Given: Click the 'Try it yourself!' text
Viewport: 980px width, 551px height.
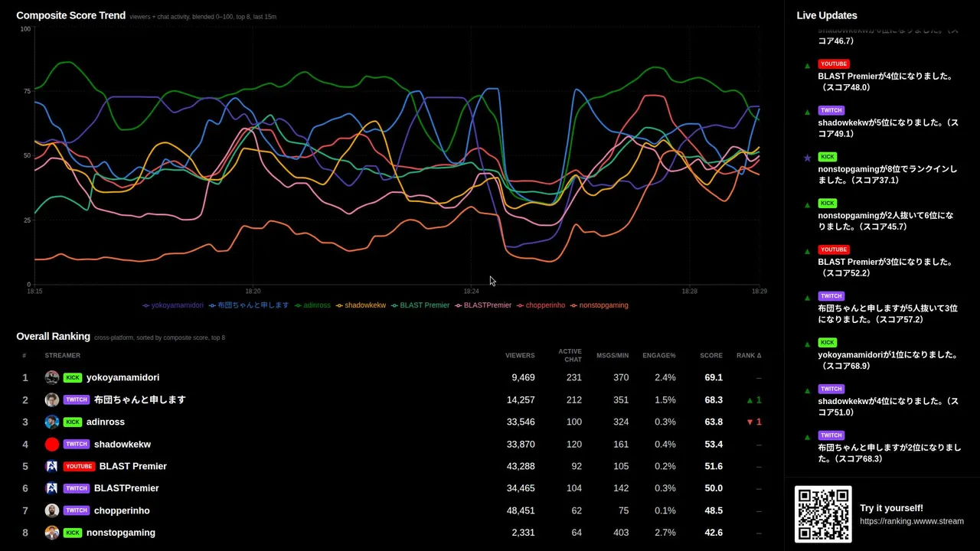Looking at the screenshot, I should tap(891, 508).
